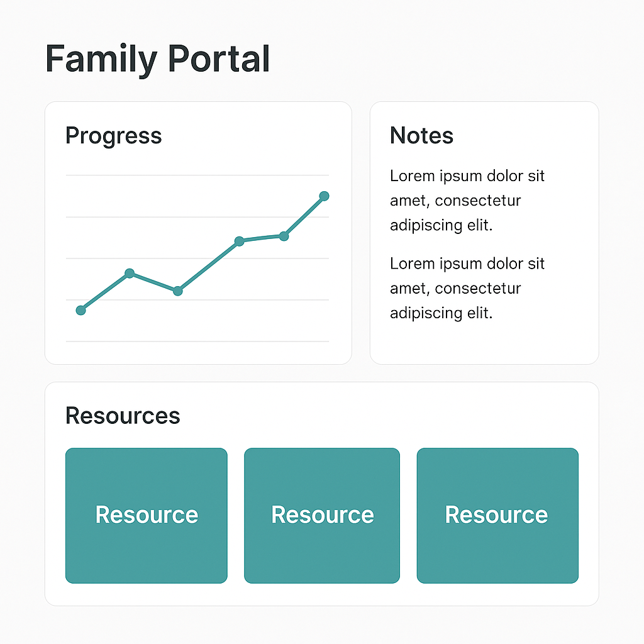Click the first Resource tile

146,514
